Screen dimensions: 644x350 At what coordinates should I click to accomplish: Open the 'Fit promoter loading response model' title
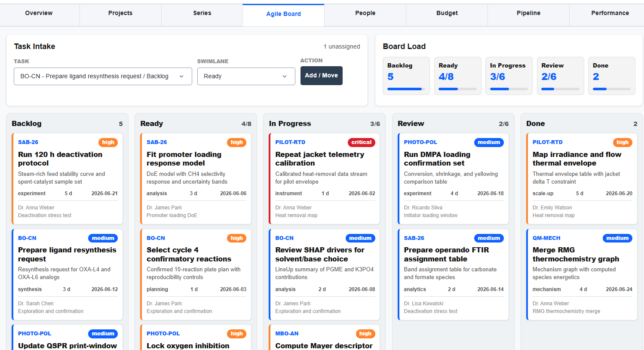click(184, 159)
